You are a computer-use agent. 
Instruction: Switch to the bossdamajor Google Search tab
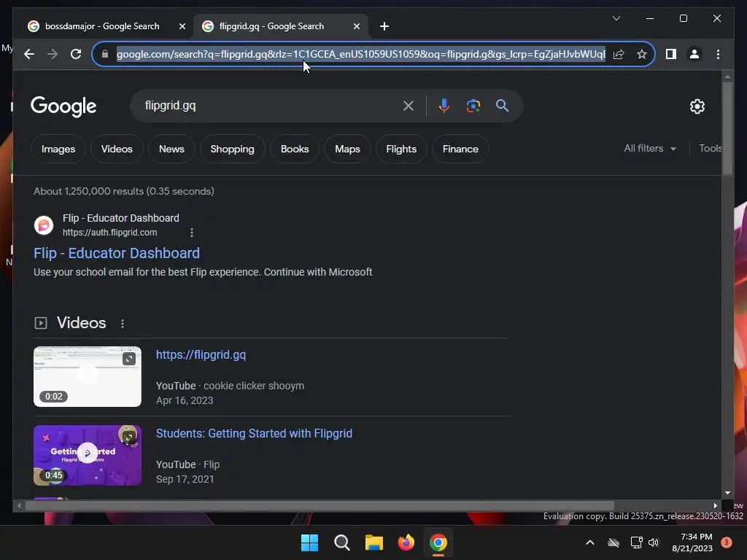102,27
